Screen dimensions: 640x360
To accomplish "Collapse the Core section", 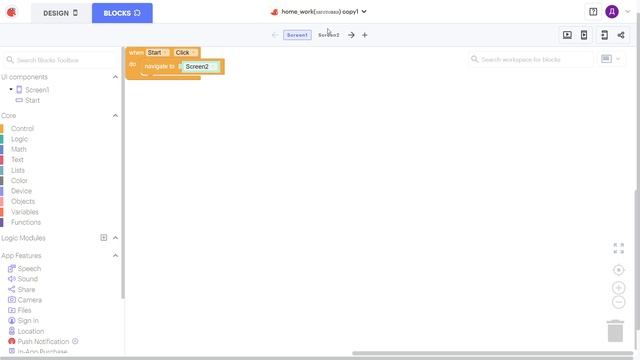I will [x=115, y=116].
